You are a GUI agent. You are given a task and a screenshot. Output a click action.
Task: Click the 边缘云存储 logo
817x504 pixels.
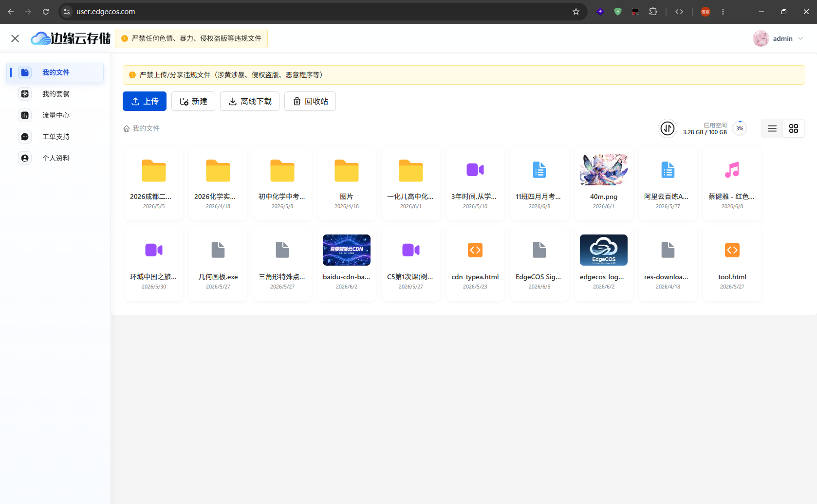pyautogui.click(x=71, y=38)
